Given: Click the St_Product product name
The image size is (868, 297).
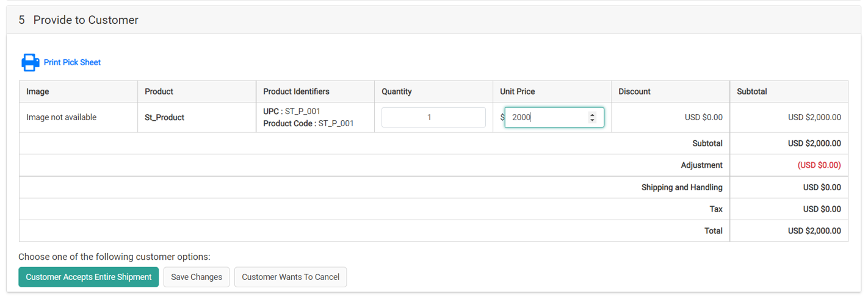Looking at the screenshot, I should click(164, 117).
